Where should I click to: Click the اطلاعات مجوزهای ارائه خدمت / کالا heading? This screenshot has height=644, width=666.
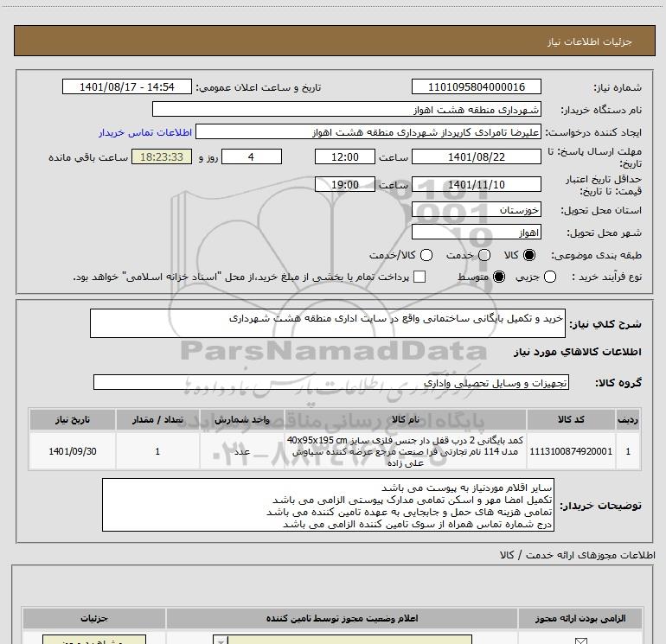point(578,555)
